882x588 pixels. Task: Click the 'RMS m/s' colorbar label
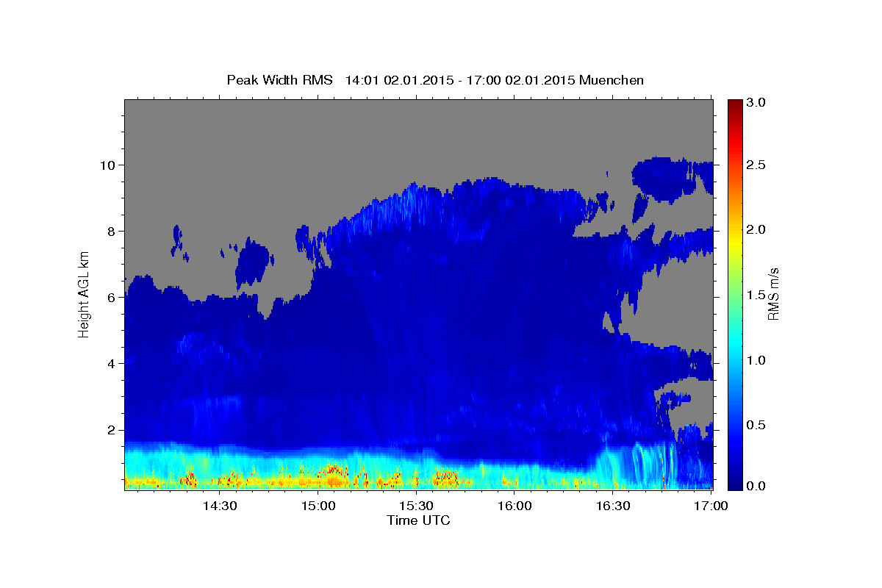772,294
